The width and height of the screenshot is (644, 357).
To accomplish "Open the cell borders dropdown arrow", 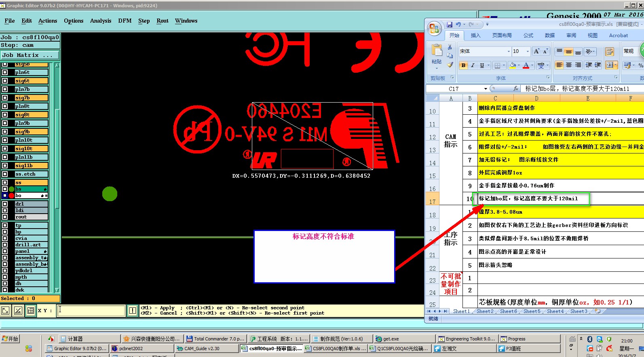I will pos(505,65).
